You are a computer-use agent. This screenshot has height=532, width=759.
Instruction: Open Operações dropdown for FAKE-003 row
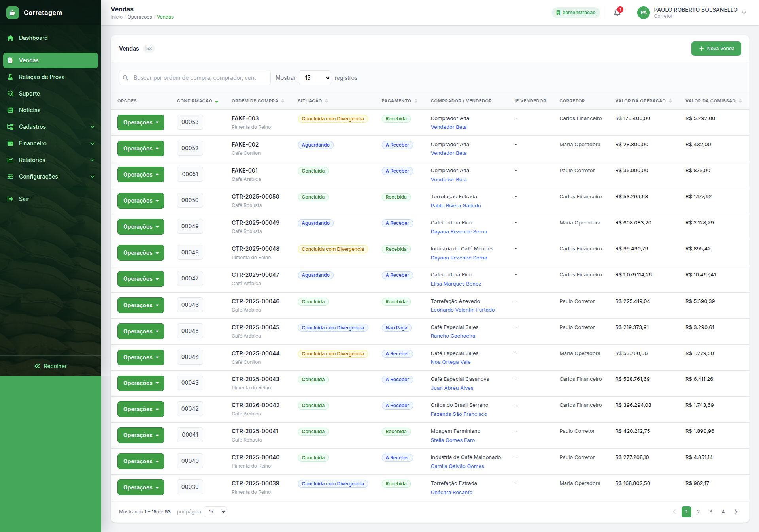point(141,122)
